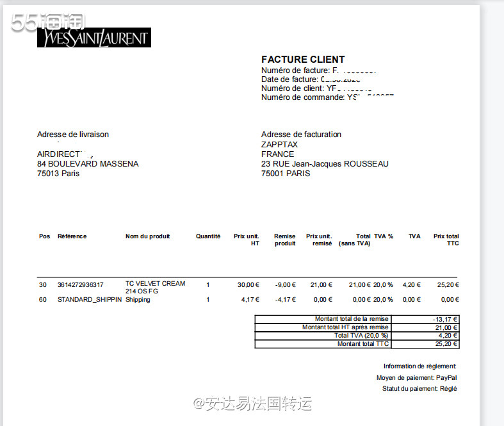The height and width of the screenshot is (426, 504).
Task: Click the 'Pos' column header
Action: pyautogui.click(x=44, y=236)
